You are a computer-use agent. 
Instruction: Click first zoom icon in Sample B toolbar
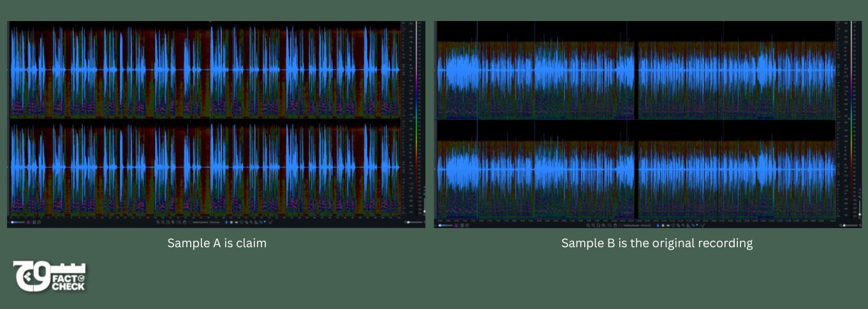pyautogui.click(x=588, y=226)
